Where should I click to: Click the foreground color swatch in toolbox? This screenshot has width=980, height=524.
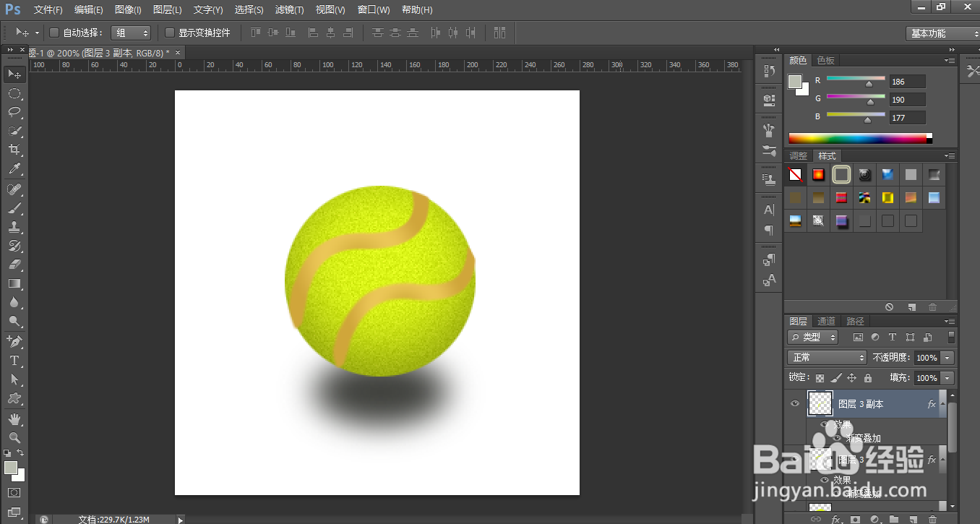[10, 468]
